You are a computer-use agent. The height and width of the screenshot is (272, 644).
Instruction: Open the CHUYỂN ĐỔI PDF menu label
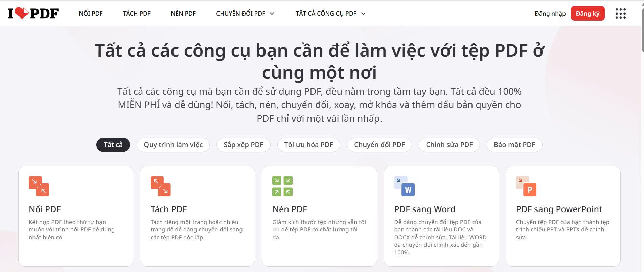click(x=240, y=14)
